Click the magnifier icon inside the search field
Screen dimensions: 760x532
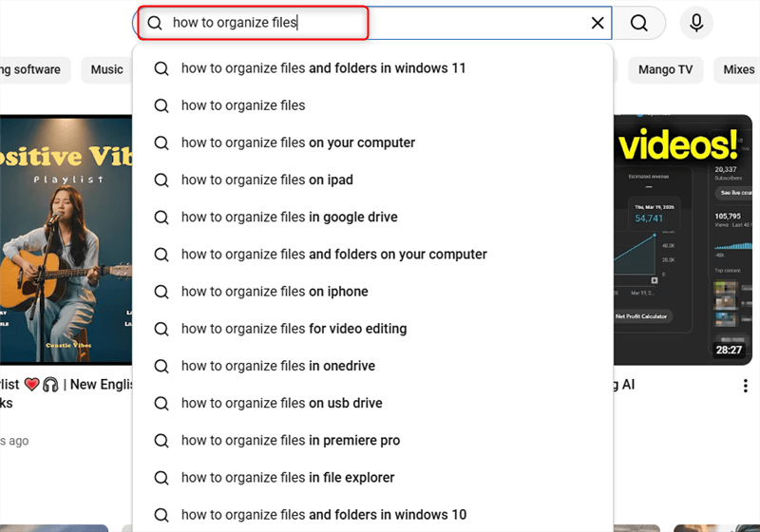pyautogui.click(x=155, y=23)
